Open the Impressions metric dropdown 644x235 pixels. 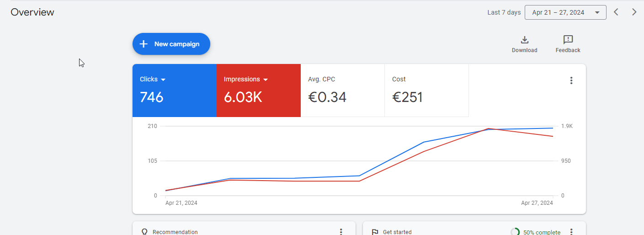(x=246, y=79)
